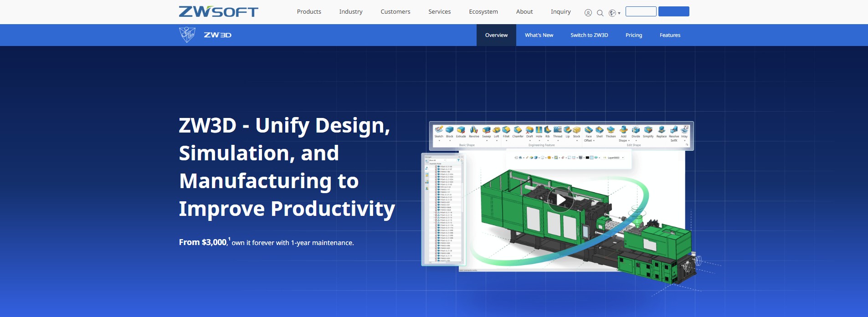The height and width of the screenshot is (317, 868).
Task: Expand the Layer0000 dropdown in the viewport toolbar
Action: tap(623, 158)
